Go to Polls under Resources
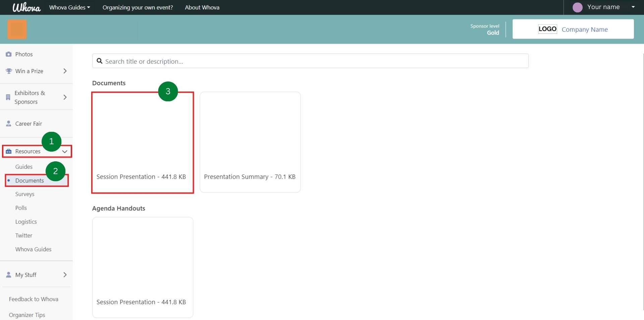 click(x=21, y=208)
